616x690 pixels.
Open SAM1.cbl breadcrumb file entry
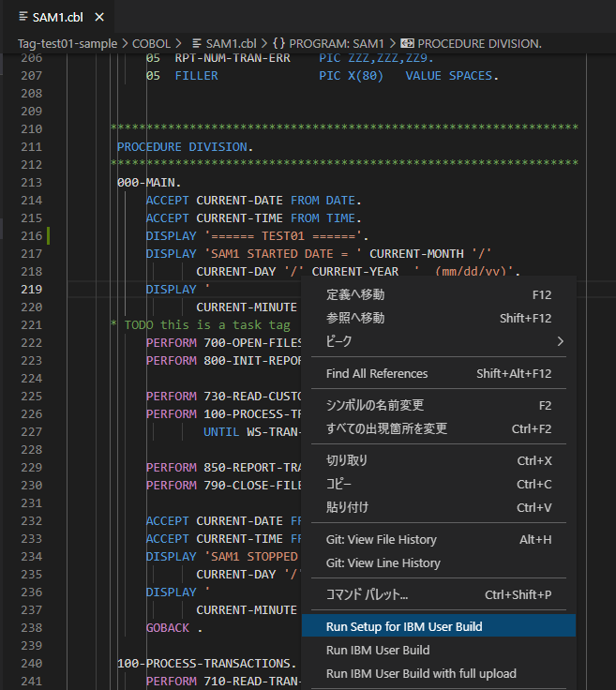pyautogui.click(x=231, y=43)
